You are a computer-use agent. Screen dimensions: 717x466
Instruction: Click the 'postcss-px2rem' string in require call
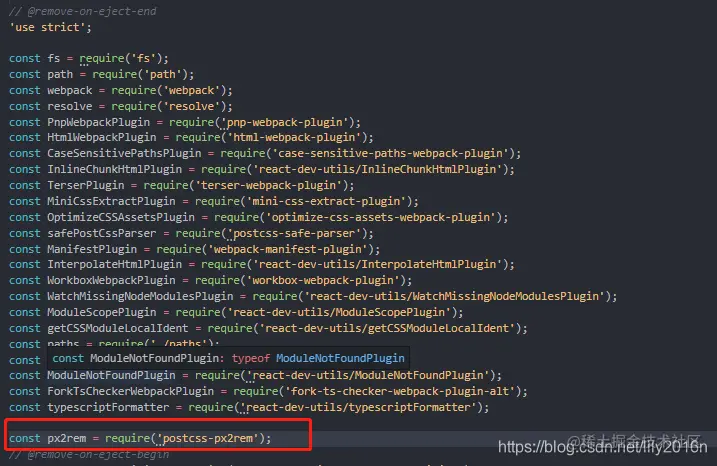pyautogui.click(x=208, y=438)
